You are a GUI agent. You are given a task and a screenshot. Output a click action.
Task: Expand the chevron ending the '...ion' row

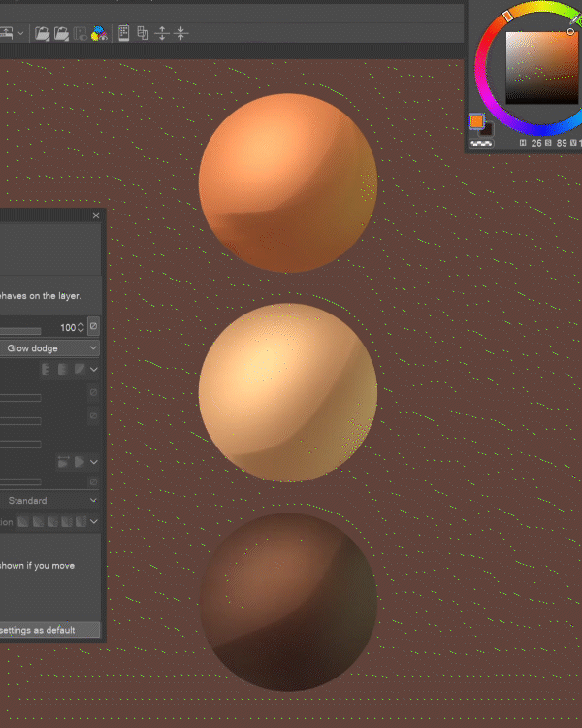[94, 522]
